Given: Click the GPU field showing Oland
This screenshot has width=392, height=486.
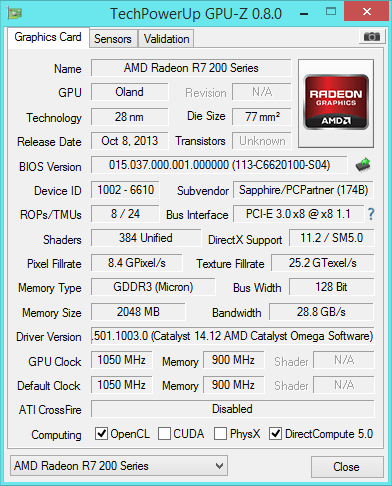Looking at the screenshot, I should click(129, 92).
